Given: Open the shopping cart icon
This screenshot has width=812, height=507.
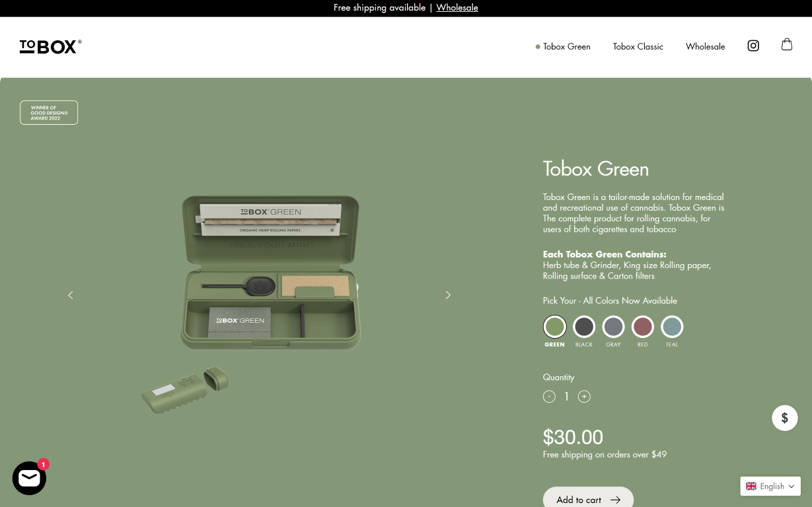Looking at the screenshot, I should pyautogui.click(x=786, y=44).
